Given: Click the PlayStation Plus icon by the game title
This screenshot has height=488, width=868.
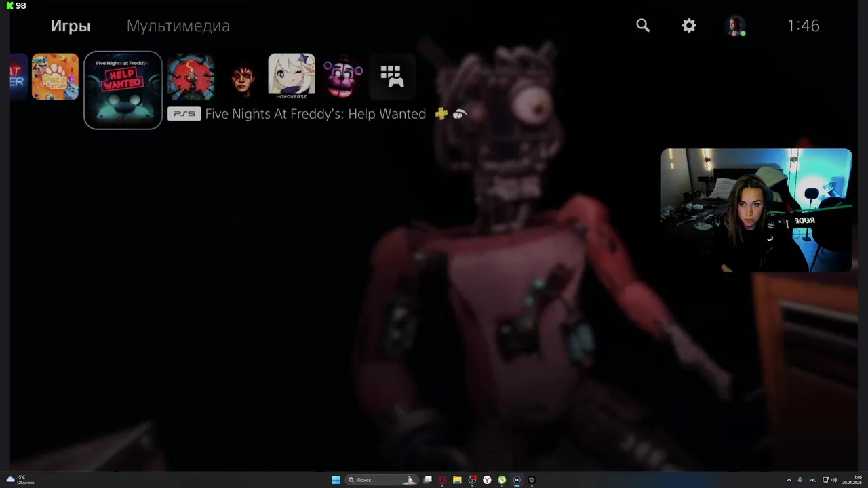Looking at the screenshot, I should pyautogui.click(x=441, y=114).
